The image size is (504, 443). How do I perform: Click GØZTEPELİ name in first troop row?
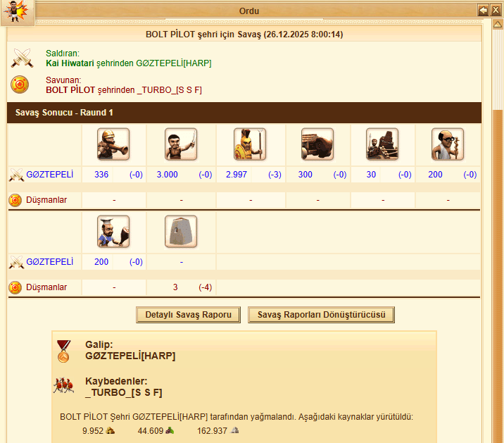coord(49,175)
